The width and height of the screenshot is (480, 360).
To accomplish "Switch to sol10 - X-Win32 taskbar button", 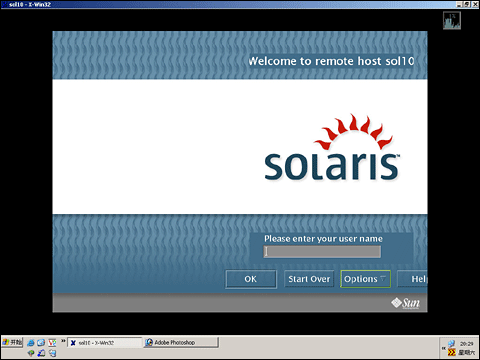I will click(105, 342).
